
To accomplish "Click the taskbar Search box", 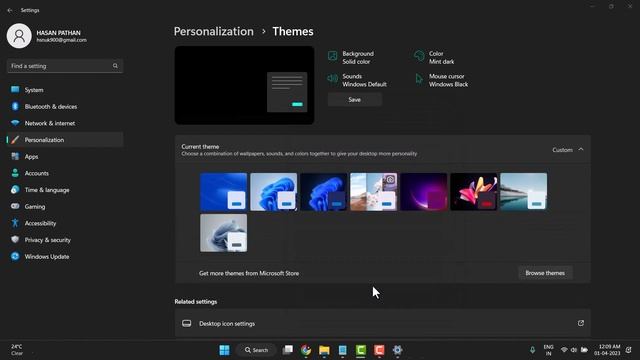I will pyautogui.click(x=256, y=350).
